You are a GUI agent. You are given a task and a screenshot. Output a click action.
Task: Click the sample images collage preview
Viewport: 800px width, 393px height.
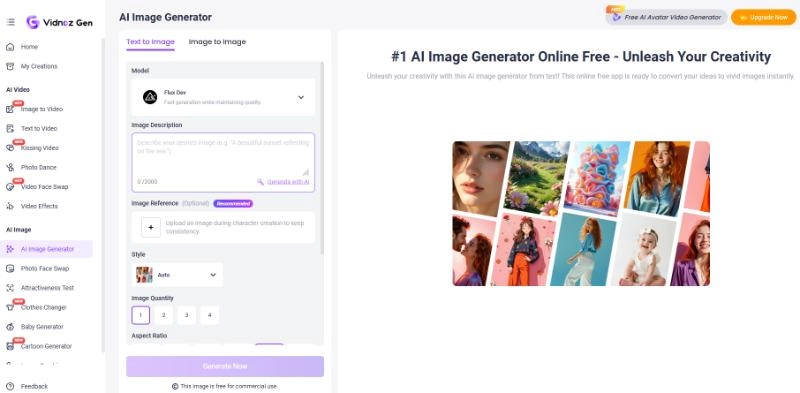581,213
